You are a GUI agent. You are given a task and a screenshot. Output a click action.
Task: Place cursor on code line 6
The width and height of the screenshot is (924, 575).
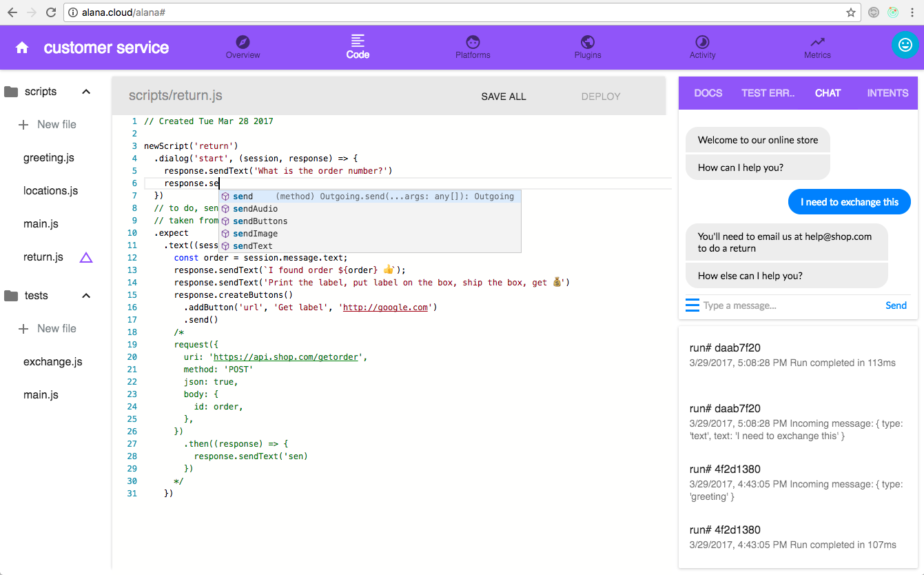[x=407, y=183]
